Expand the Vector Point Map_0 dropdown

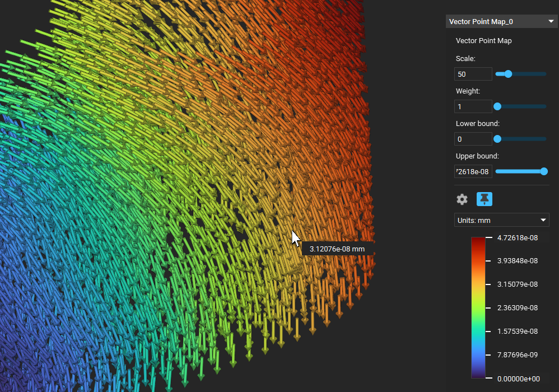(x=501, y=21)
